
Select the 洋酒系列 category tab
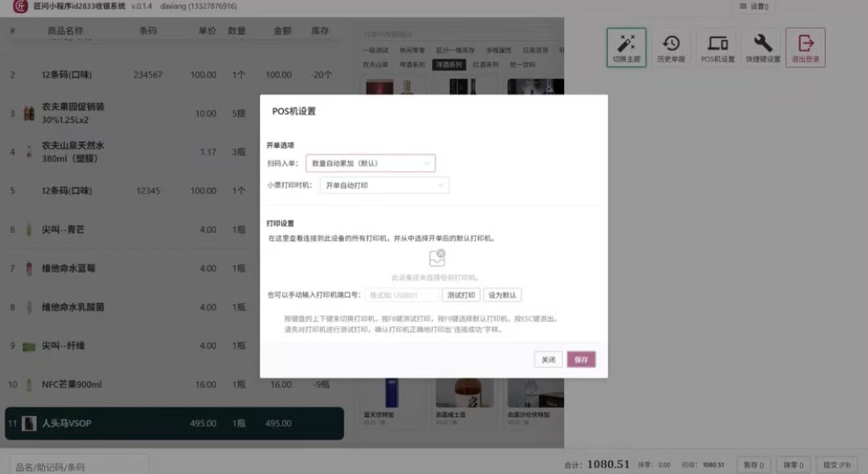click(x=448, y=64)
